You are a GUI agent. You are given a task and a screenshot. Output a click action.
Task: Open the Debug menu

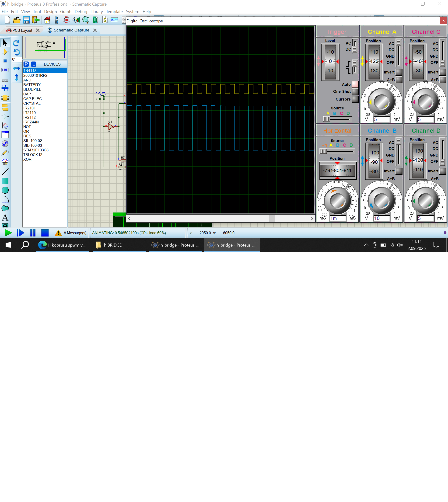tap(81, 12)
